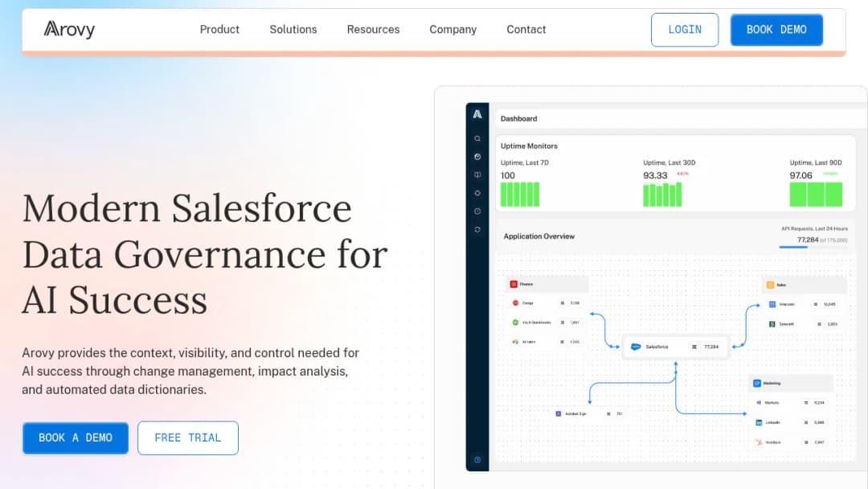Start a FREE TRIAL

[x=187, y=438]
